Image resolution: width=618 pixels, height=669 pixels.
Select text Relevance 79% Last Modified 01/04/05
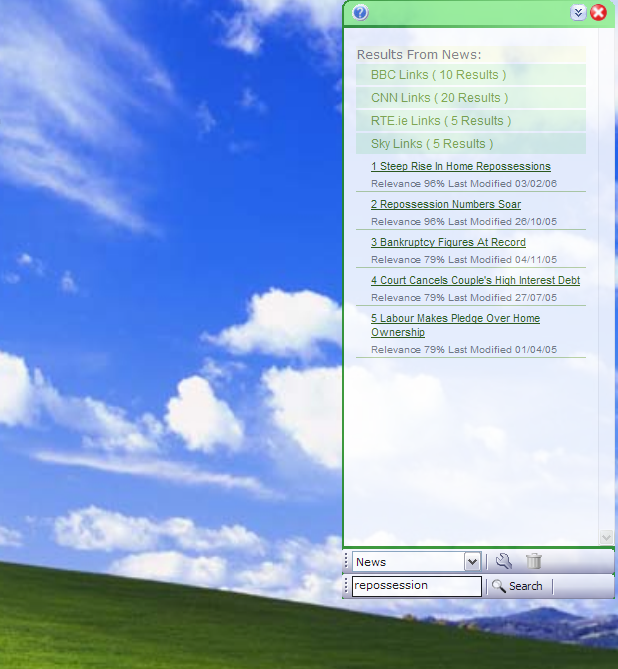click(x=464, y=350)
